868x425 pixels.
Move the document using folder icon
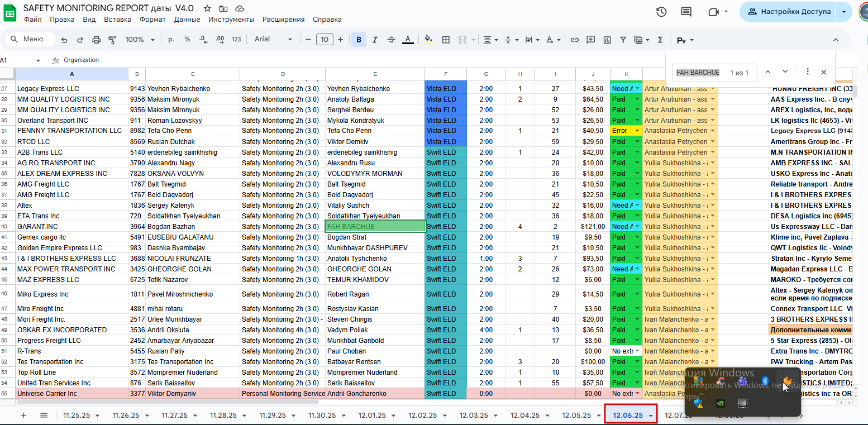[223, 8]
